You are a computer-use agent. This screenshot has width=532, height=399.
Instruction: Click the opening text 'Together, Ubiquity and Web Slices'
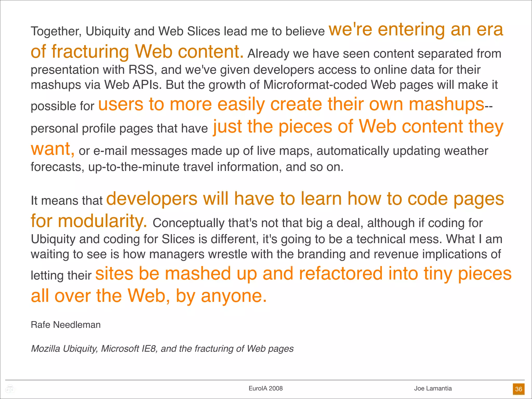(x=125, y=31)
